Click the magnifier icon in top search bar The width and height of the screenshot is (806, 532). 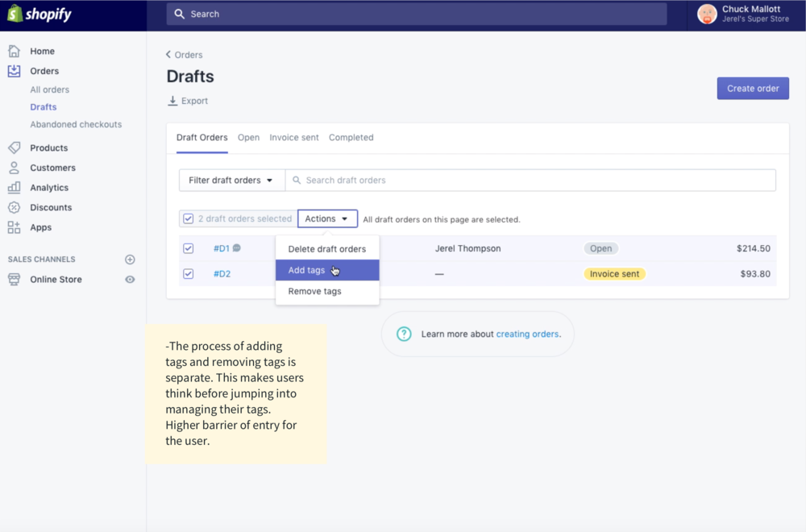coord(180,14)
